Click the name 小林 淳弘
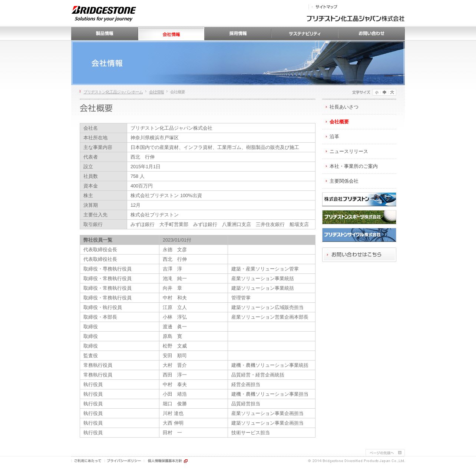 click(x=175, y=317)
